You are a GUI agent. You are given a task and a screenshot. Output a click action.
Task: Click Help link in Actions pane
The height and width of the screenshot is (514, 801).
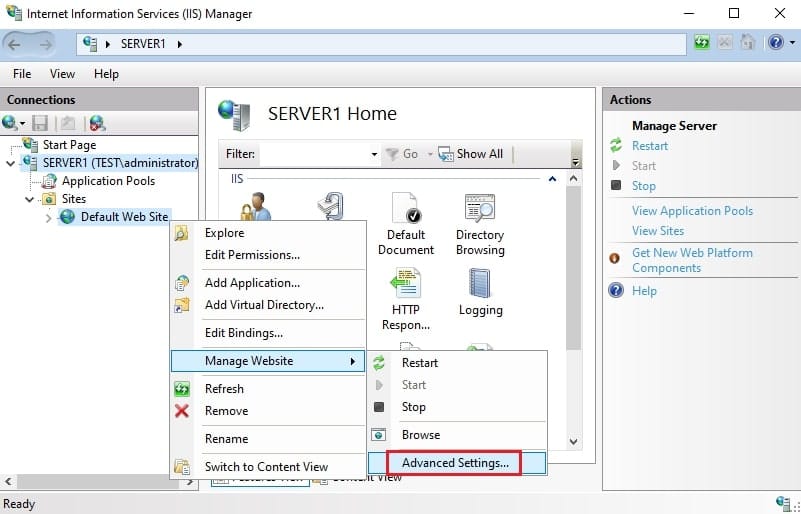tap(644, 291)
